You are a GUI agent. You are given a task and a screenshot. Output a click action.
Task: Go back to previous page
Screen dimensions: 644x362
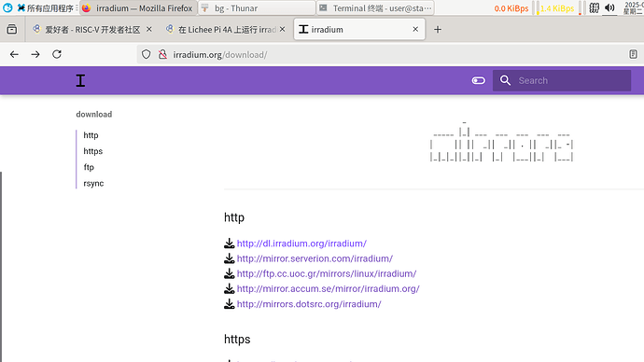point(14,54)
